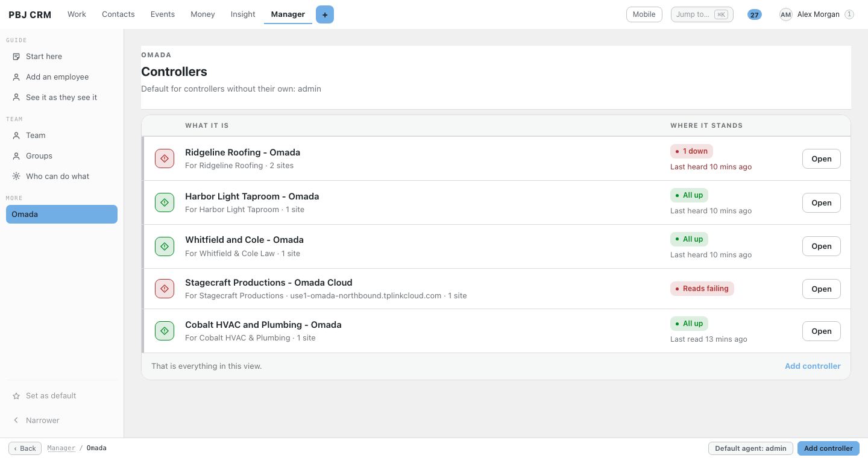This screenshot has width=868, height=458.
Task: Open the Work menu
Action: point(77,14)
